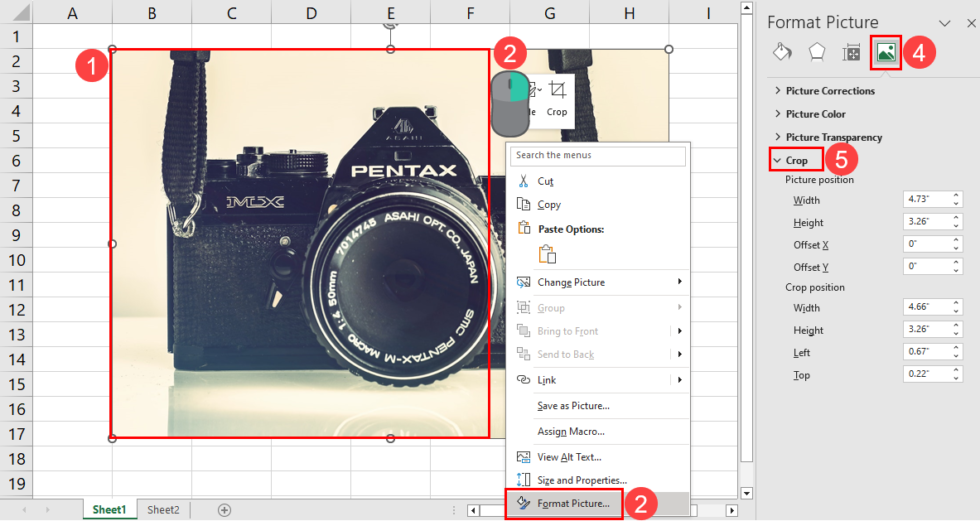980x521 pixels.
Task: Click the Crop position Width field
Action: click(x=927, y=307)
